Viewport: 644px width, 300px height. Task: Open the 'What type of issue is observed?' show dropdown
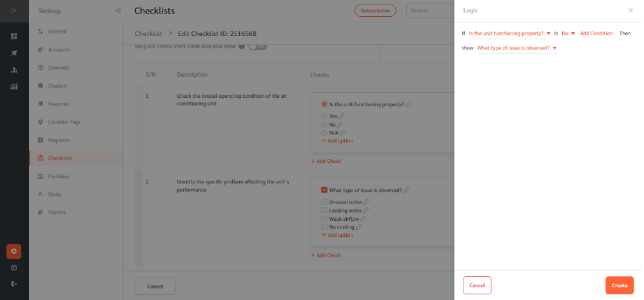pos(516,48)
